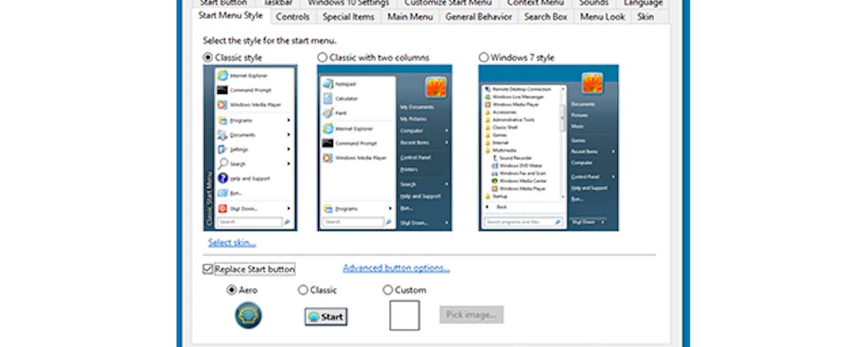Switch to the Controls tab
Image resolution: width=868 pixels, height=347 pixels.
pyautogui.click(x=293, y=17)
